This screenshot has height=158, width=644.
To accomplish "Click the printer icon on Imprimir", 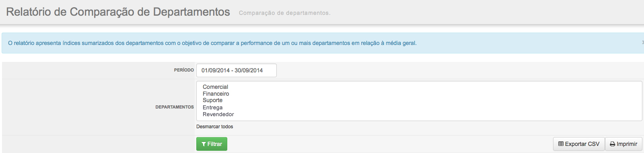I will tap(613, 144).
